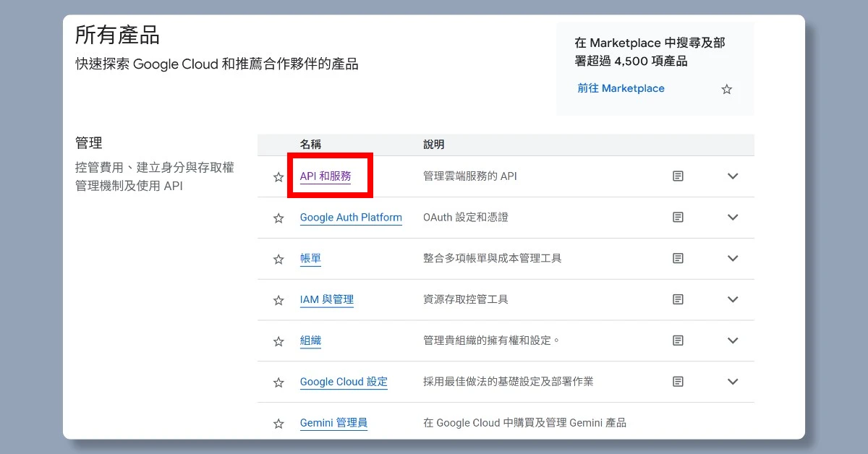Click description 管理貴組織的擁有權和設定。
868x454 pixels.
coord(492,340)
